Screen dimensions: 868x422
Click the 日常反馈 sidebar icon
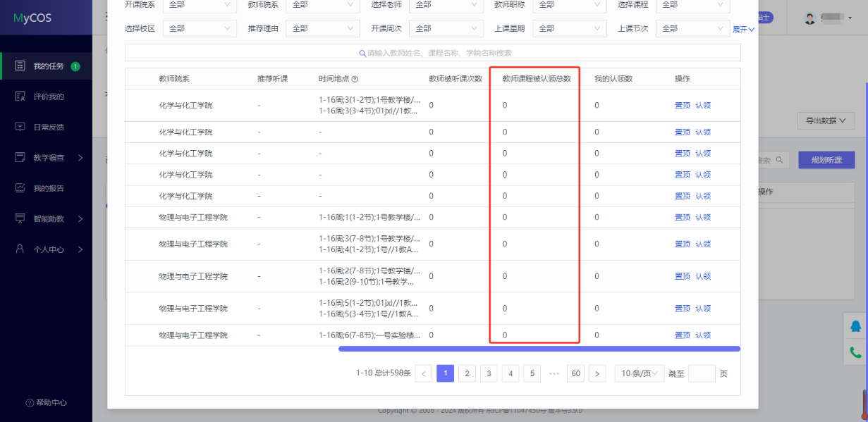[x=20, y=127]
